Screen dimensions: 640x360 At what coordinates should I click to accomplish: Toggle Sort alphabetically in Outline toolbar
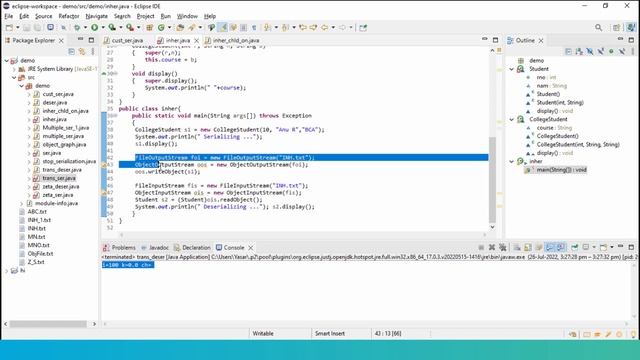click(579, 51)
